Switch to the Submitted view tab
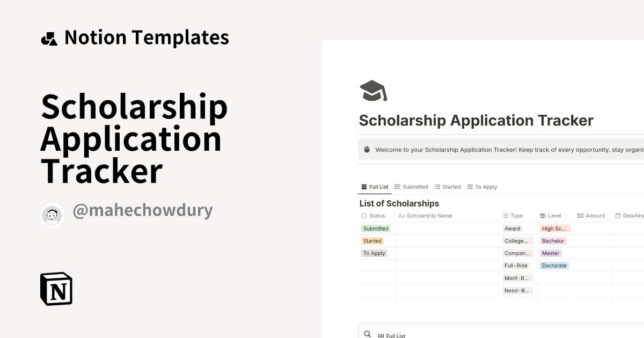This screenshot has height=338, width=644. (411, 187)
